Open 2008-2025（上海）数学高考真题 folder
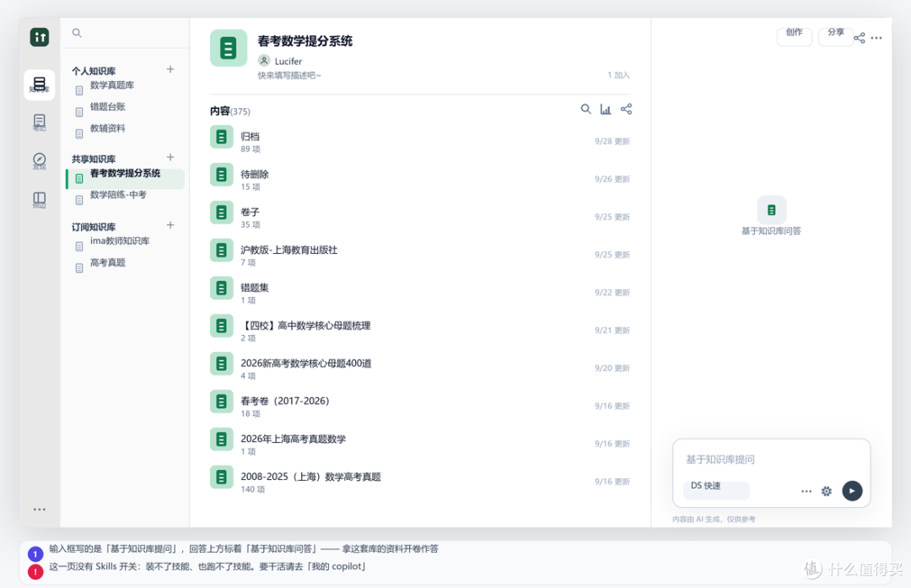The image size is (911, 588). [x=420, y=481]
